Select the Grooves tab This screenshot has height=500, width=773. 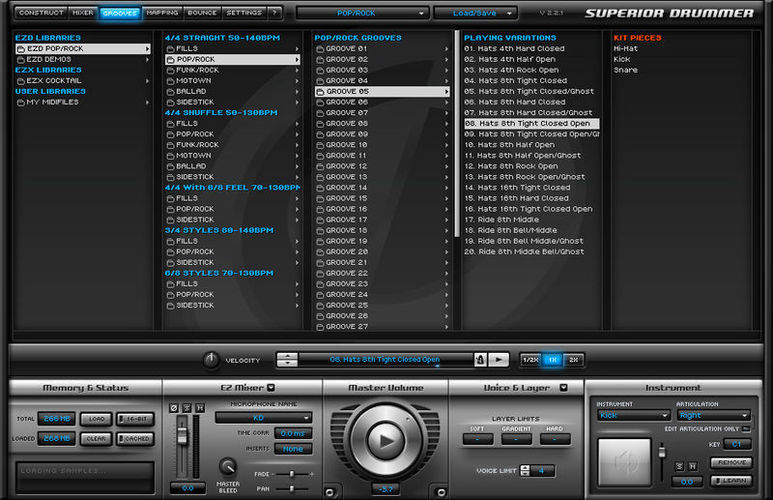pos(120,13)
